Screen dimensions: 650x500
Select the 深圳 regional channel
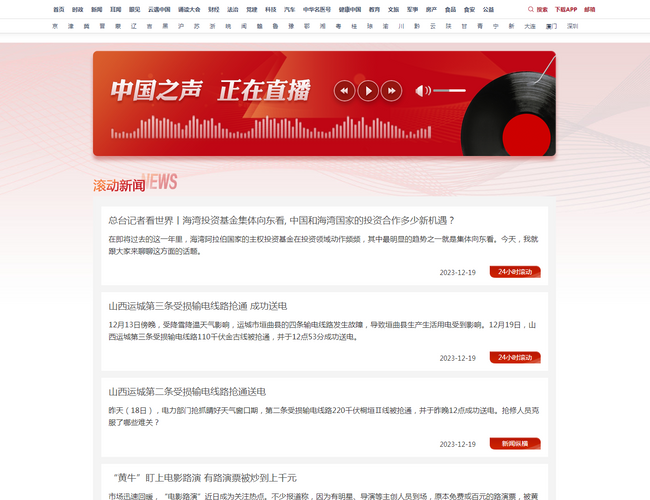coord(572,26)
